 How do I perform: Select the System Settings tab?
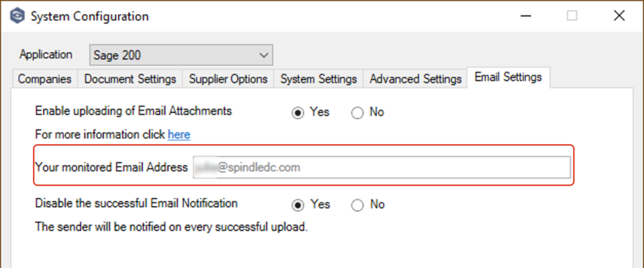(x=319, y=79)
